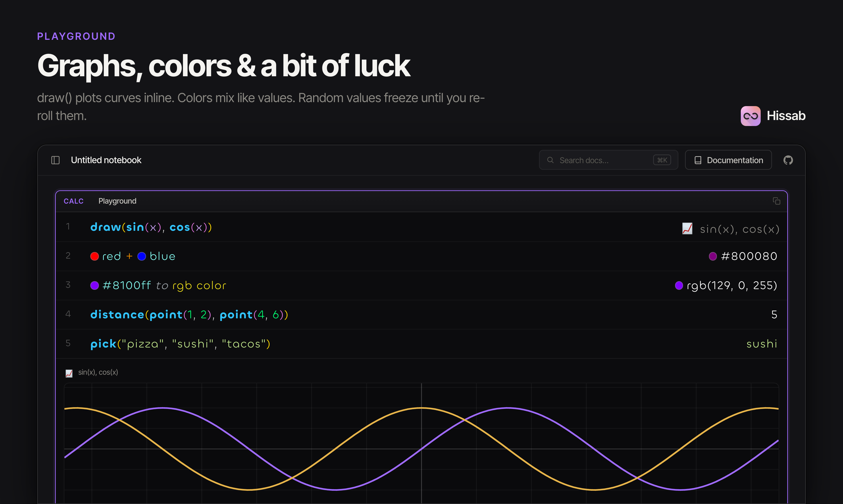Image resolution: width=843 pixels, height=504 pixels.
Task: Click the sin/cos graph plot area
Action: click(421, 443)
